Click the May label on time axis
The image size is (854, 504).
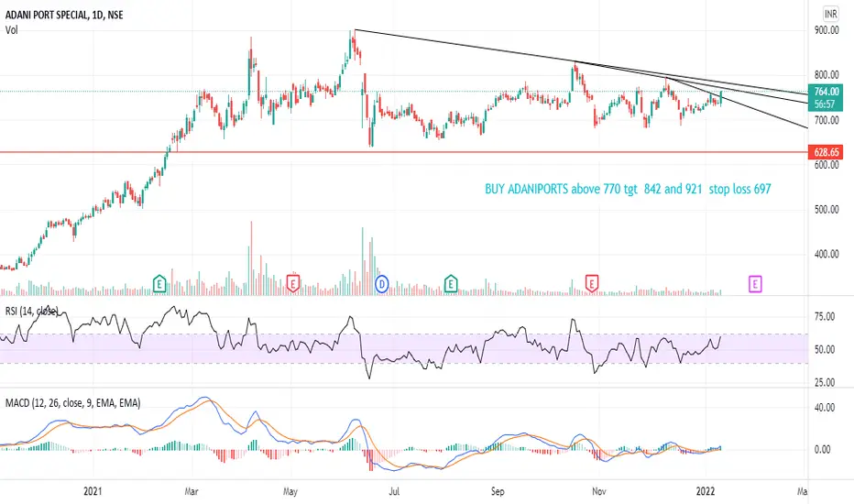[x=290, y=491]
